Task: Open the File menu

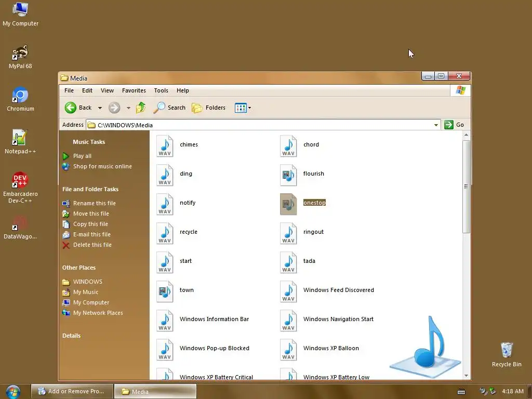Action: [x=69, y=90]
